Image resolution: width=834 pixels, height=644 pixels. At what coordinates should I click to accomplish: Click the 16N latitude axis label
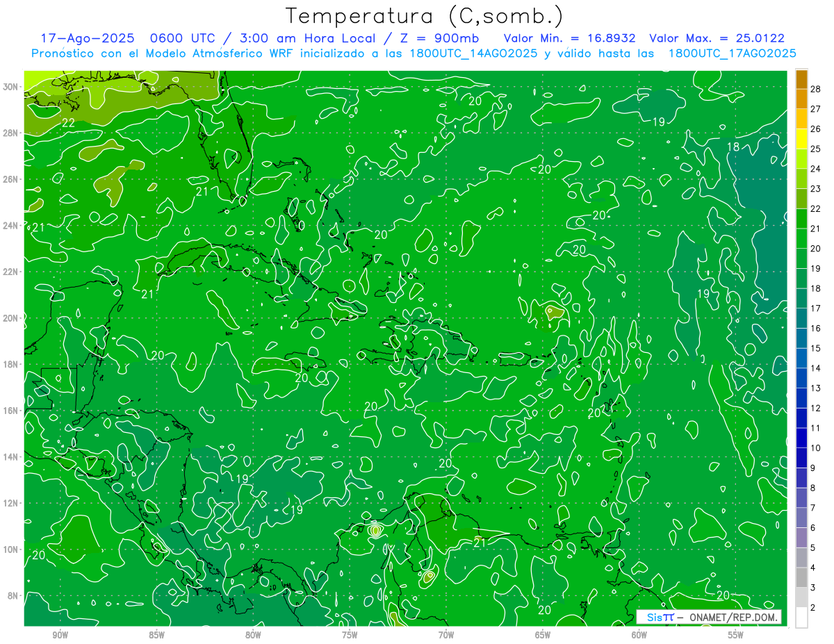point(12,411)
